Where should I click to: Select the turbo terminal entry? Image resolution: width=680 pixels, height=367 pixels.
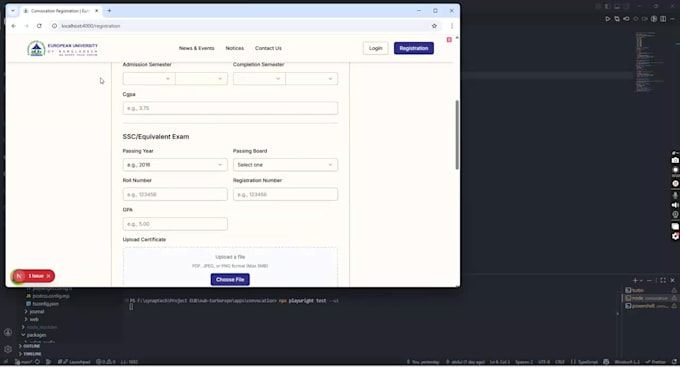651,290
